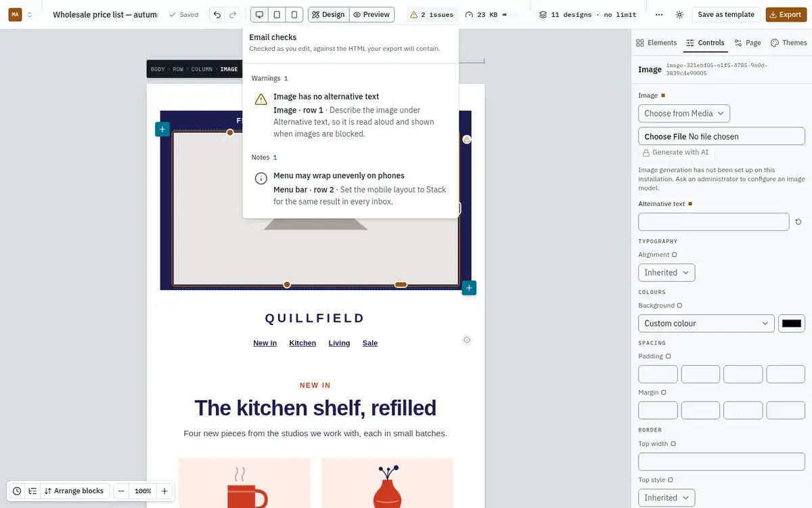
Task: Open version history clock icon
Action: [17, 491]
